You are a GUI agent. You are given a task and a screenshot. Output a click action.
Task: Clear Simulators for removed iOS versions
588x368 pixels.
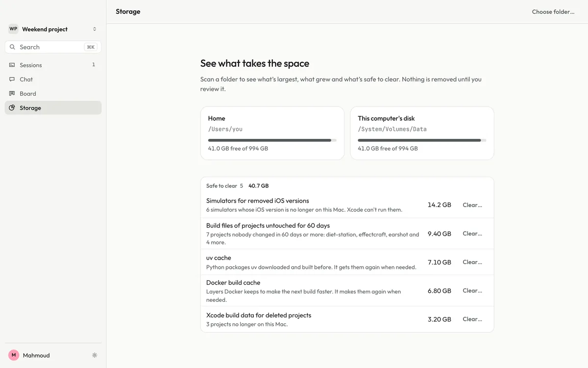pyautogui.click(x=472, y=205)
